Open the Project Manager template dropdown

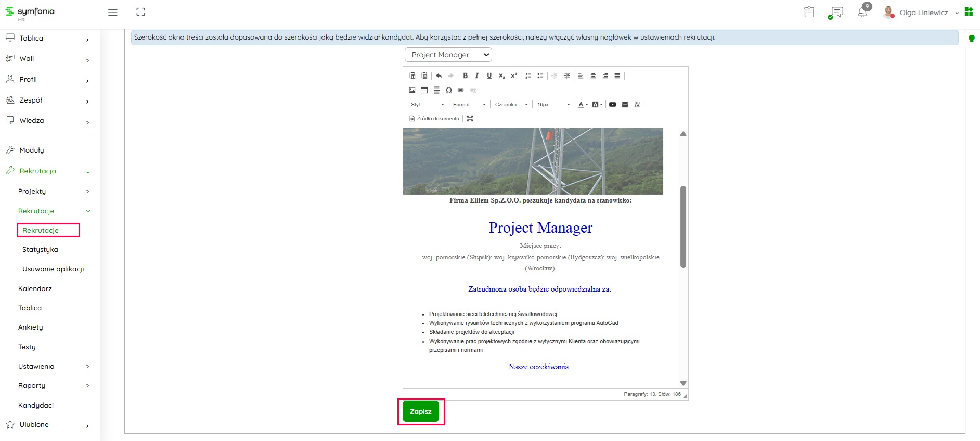coord(448,55)
